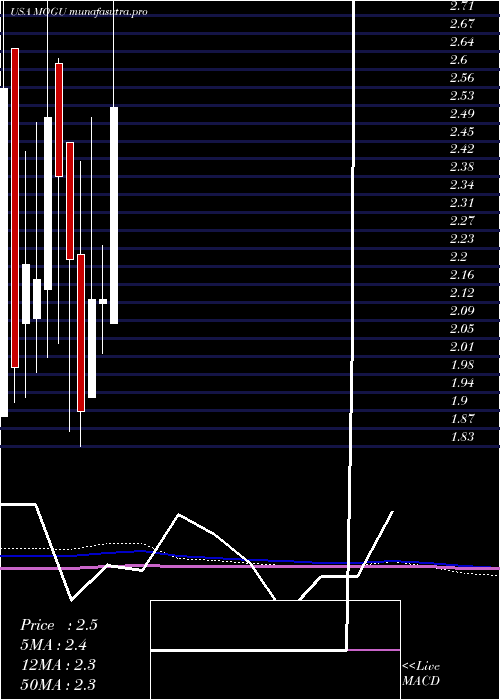Viewport: 500px width, 700px height.
Task: Click the 2.23 price axis label
Action: click(462, 238)
